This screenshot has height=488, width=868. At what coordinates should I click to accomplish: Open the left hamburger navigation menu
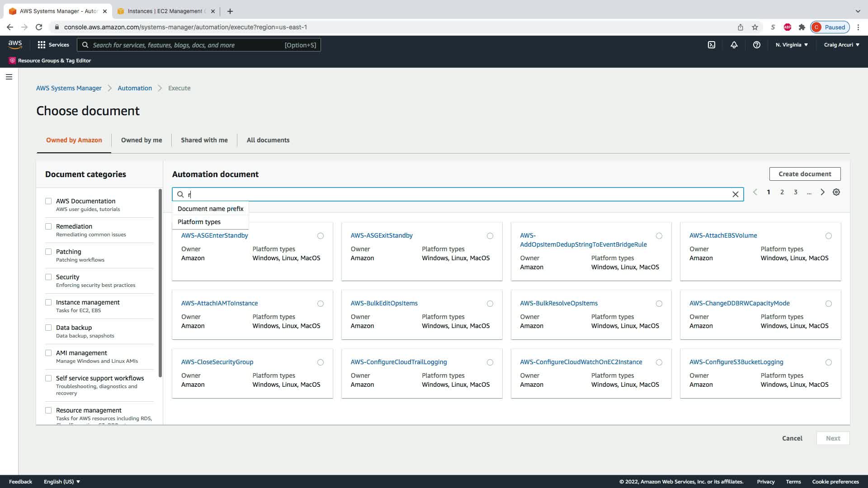(9, 77)
